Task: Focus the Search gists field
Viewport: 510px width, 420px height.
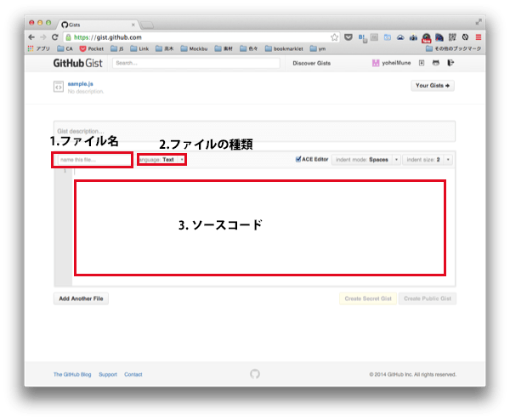Action: (x=196, y=63)
